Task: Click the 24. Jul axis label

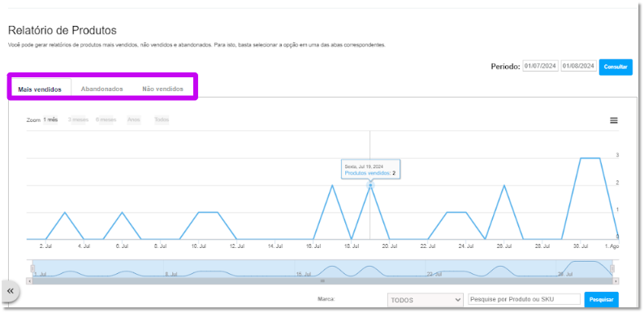Action: [466, 246]
